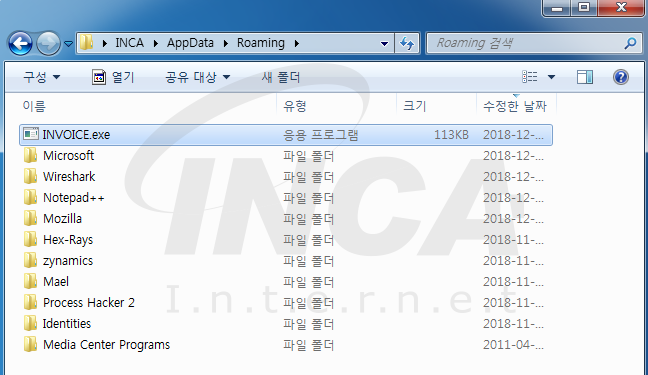The width and height of the screenshot is (648, 375).
Task: Expand the arrow after Roaming breadcrumb
Action: (297, 43)
